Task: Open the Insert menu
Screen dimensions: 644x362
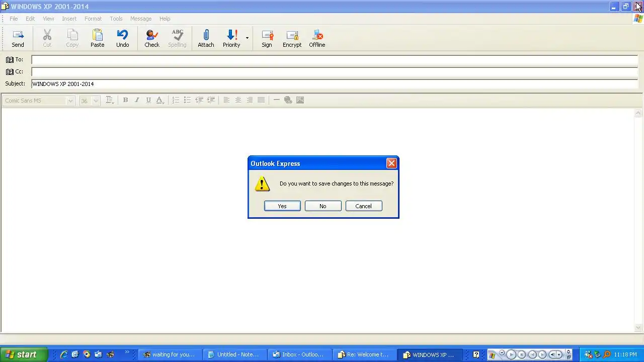Action: [69, 19]
